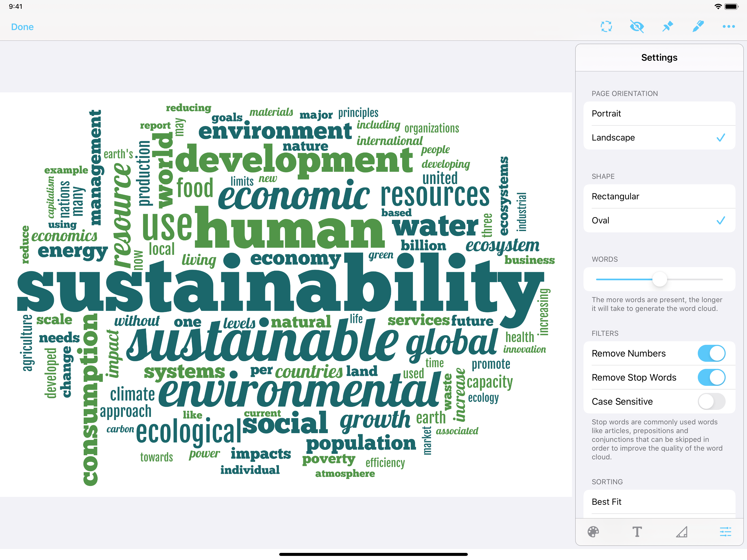This screenshot has width=747, height=560.
Task: Tap the word 'climate' in the cloud
Action: (x=132, y=394)
